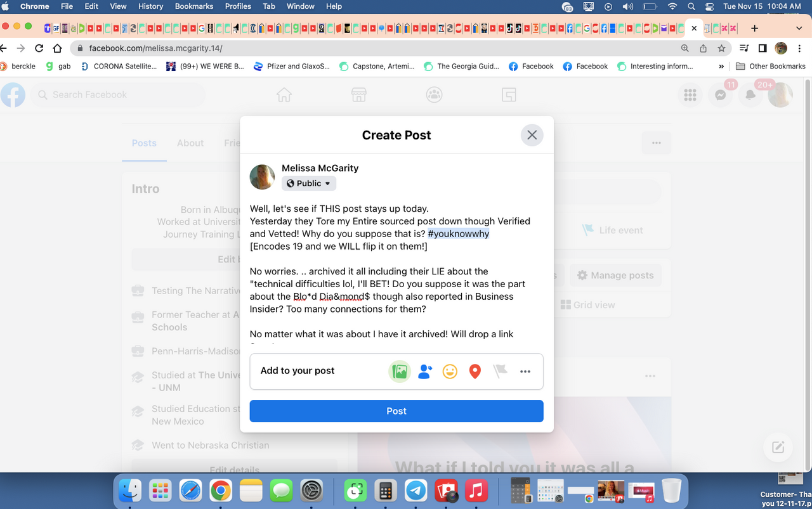Open Facebook notifications bell
The height and width of the screenshot is (509, 812).
(x=750, y=95)
